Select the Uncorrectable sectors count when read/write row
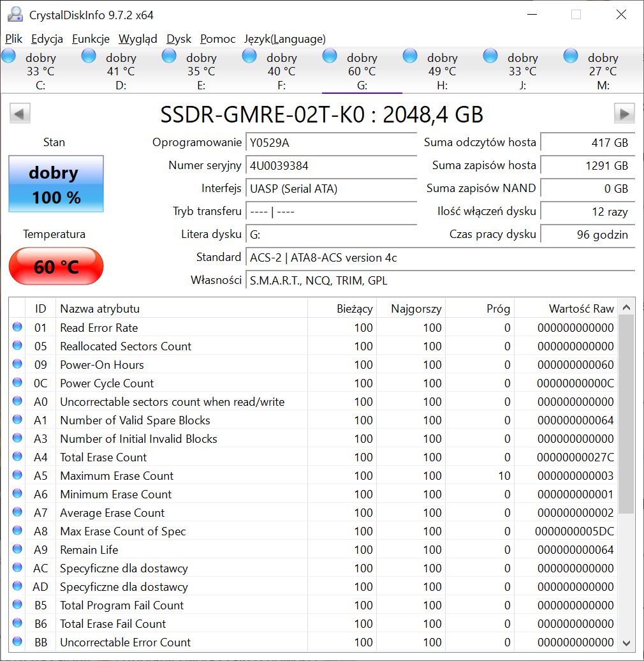The height and width of the screenshot is (661, 644). point(313,401)
